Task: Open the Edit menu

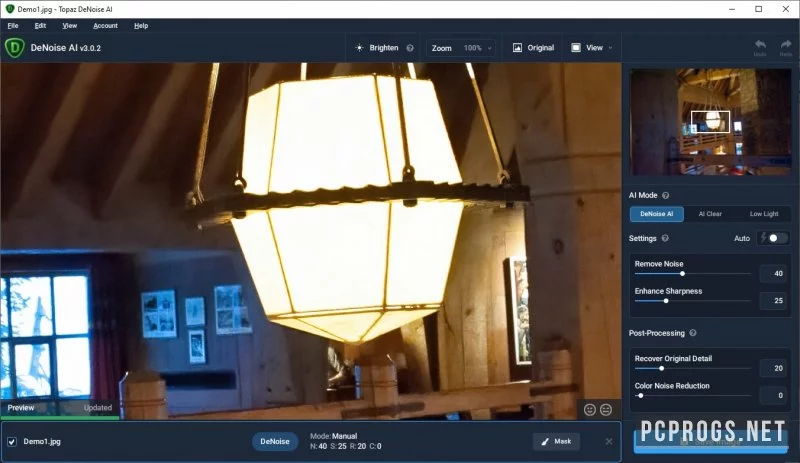Action: pos(40,26)
